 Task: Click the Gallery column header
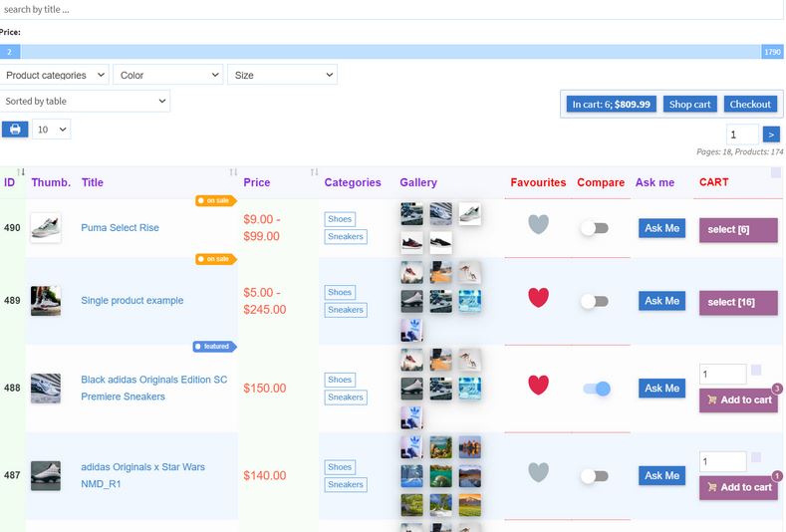(x=418, y=182)
